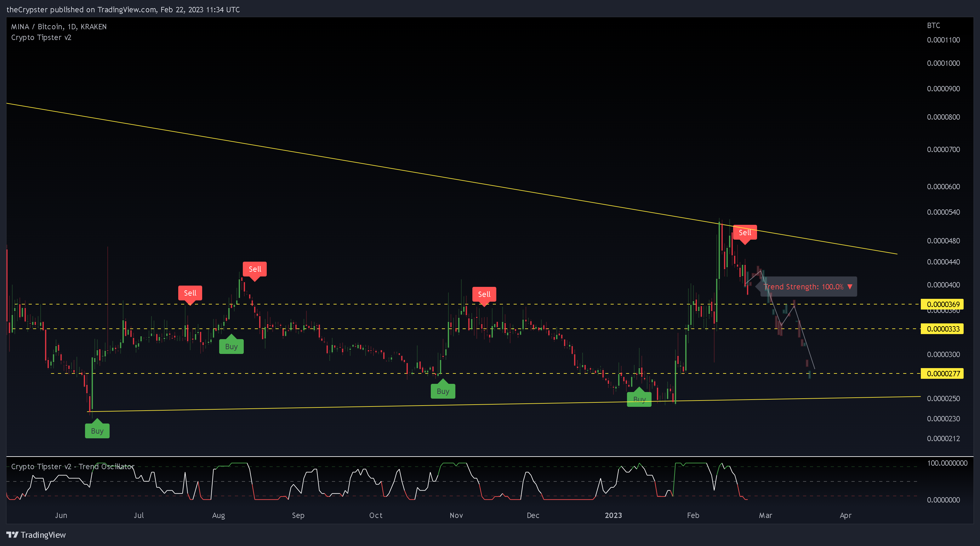The width and height of the screenshot is (980, 546).
Task: Select the 0.0000369 yellow price label
Action: [x=942, y=304]
